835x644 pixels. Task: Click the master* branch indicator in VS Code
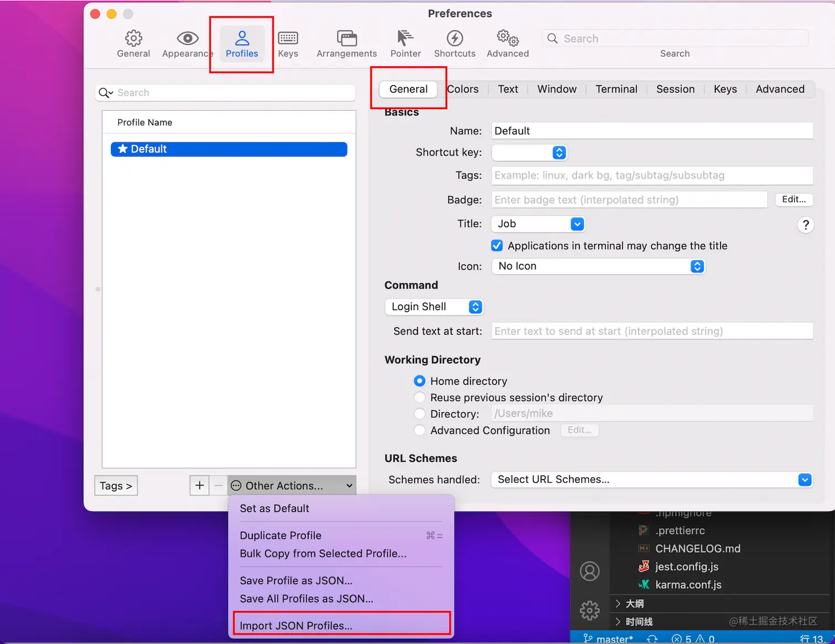(609, 639)
